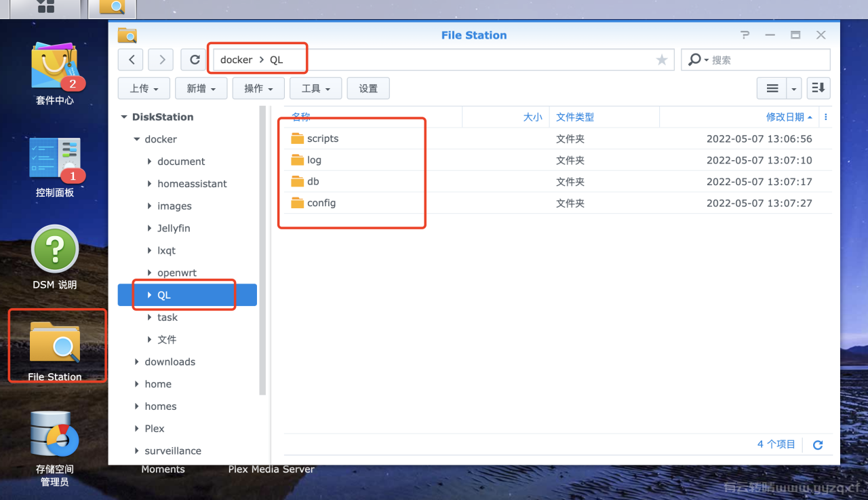
Task: Click the back navigation arrow button
Action: click(130, 60)
